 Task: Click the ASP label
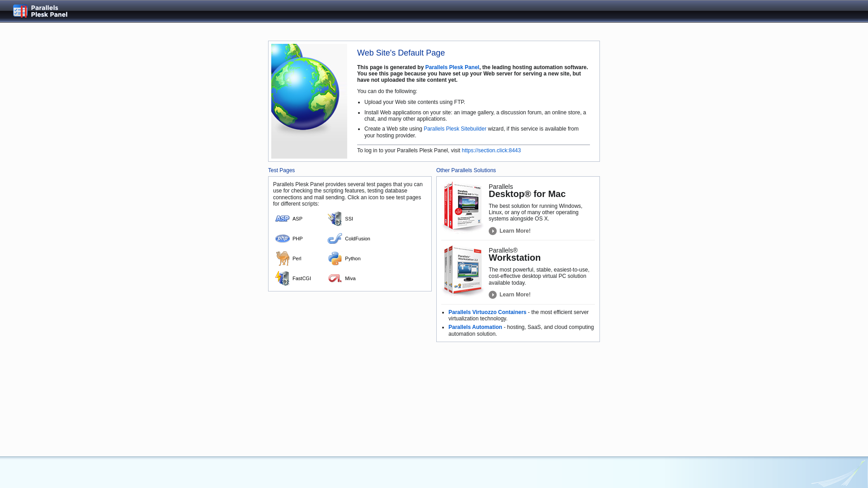pos(297,219)
